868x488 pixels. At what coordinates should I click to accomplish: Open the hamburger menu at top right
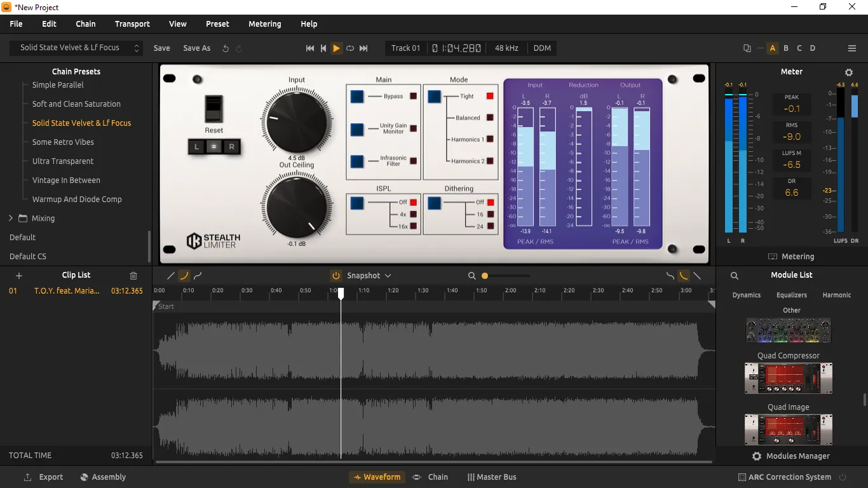click(x=852, y=48)
